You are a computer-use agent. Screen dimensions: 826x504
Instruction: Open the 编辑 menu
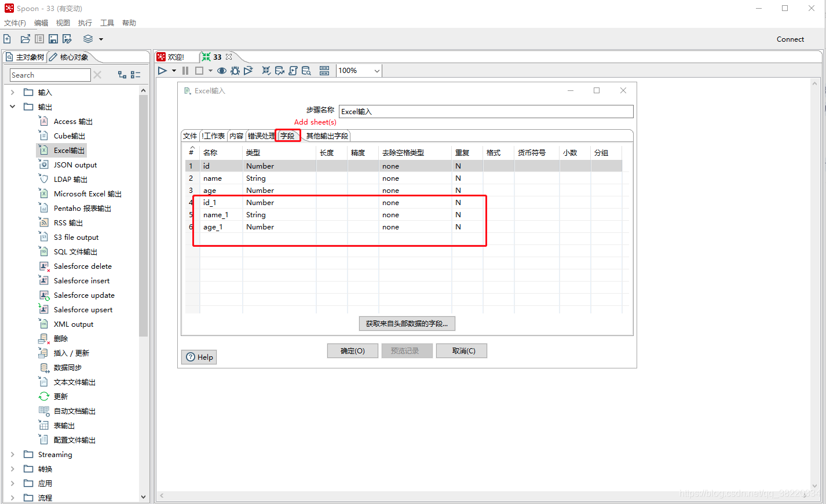41,23
